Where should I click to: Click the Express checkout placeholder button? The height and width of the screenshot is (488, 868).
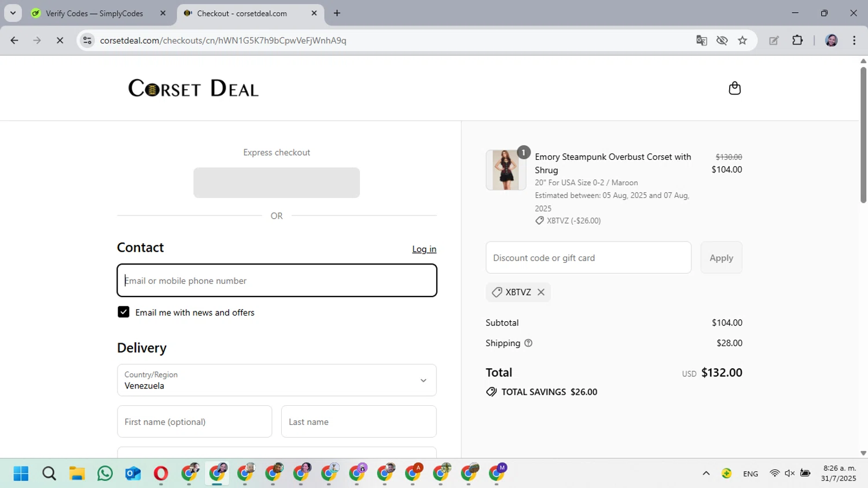point(277,183)
